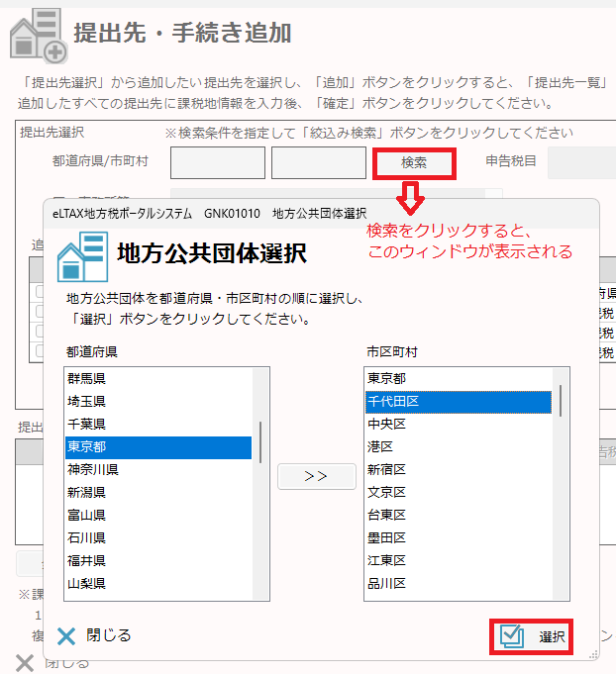The image size is (616, 674).
Task: Click the prefecture list scrollbar thumb
Action: coord(260,442)
